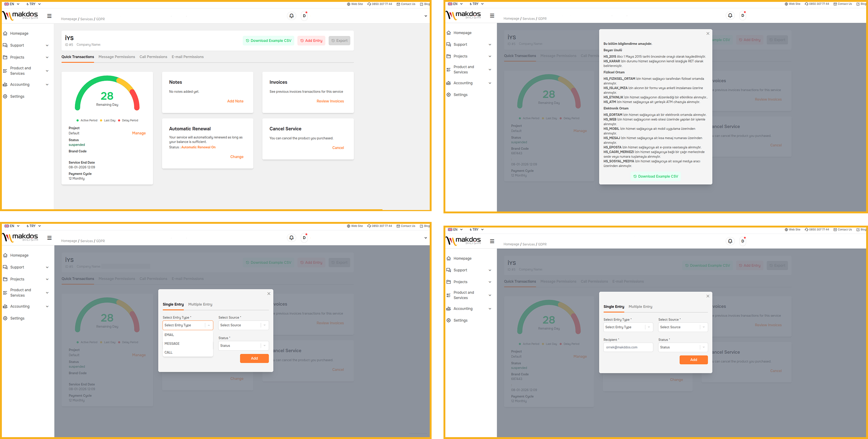Click the Download Example CSV button

269,40
